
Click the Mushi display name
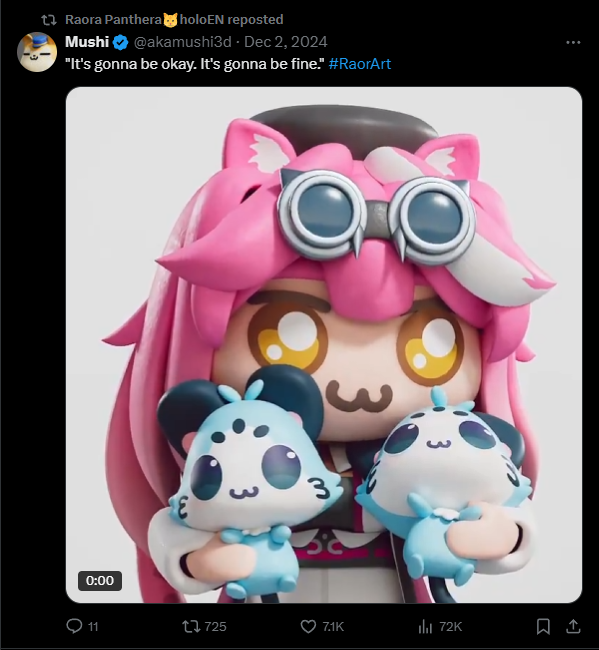point(87,42)
